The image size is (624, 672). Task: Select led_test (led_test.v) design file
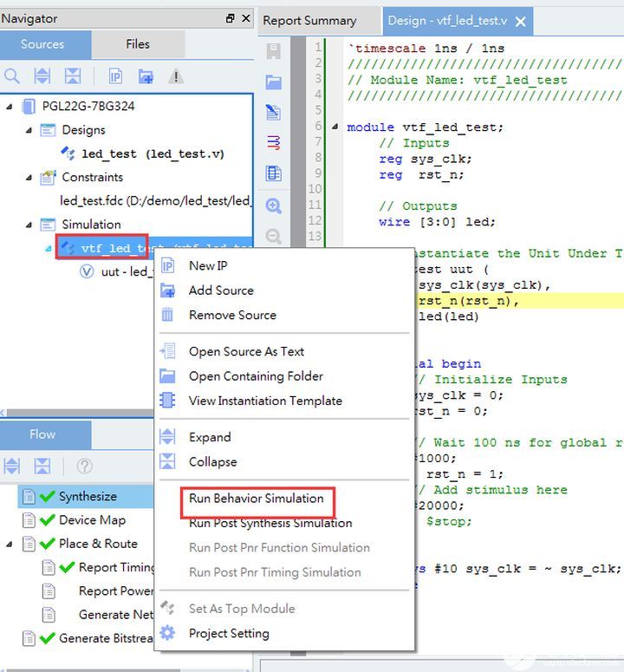(x=153, y=153)
